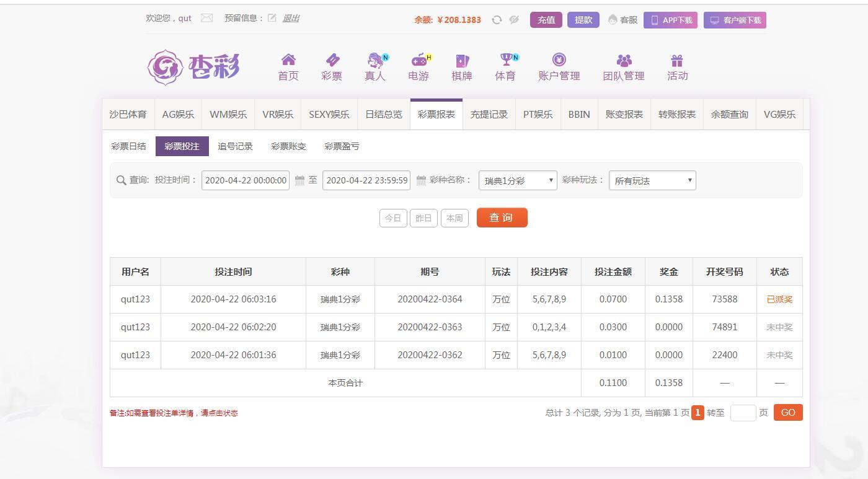Open the 活动 gift icon
Screen dimensions: 868x479
(676, 60)
